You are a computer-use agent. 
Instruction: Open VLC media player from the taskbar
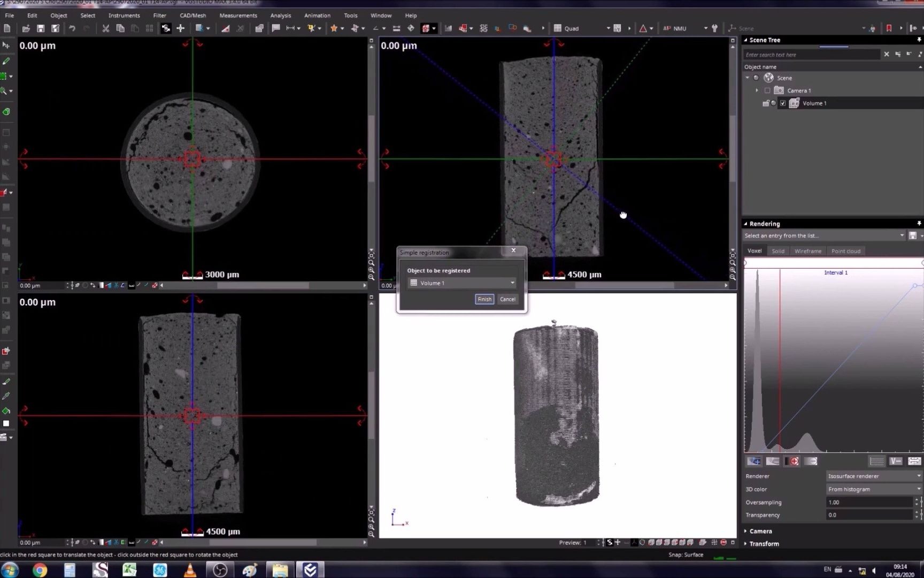(190, 570)
